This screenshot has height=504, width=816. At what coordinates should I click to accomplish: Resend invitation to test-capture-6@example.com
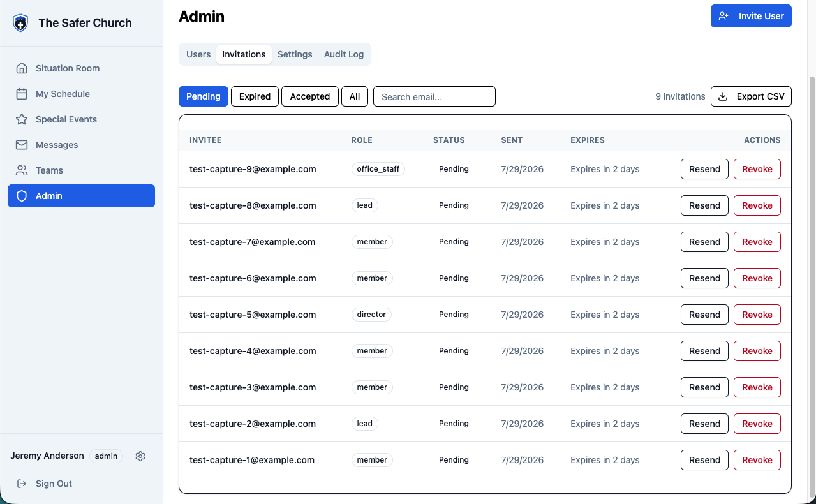click(x=704, y=278)
